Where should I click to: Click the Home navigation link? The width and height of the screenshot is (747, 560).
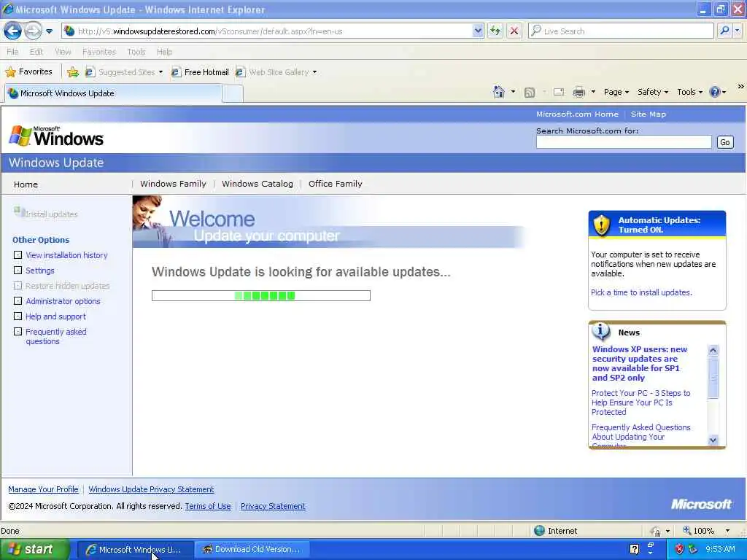[26, 184]
